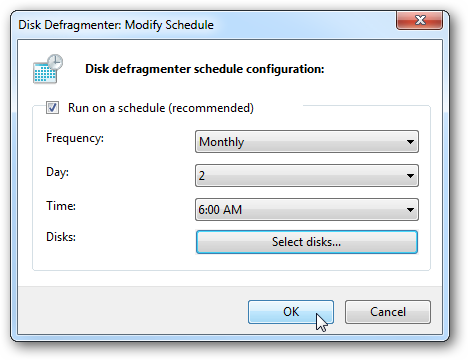Image resolution: width=468 pixels, height=360 pixels.
Task: Click the Frequency label
Action: click(75, 138)
